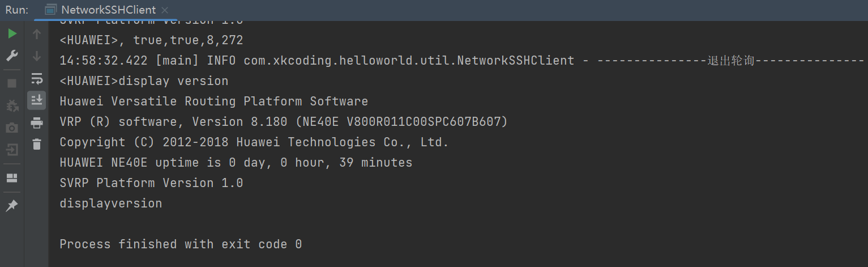Click the Exit icon in sidebar

12,150
